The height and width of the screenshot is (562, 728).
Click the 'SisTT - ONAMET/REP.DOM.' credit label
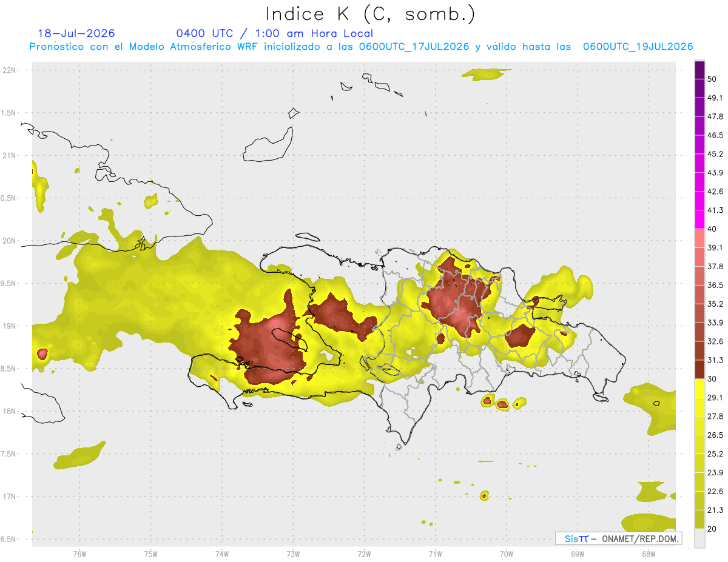click(619, 538)
